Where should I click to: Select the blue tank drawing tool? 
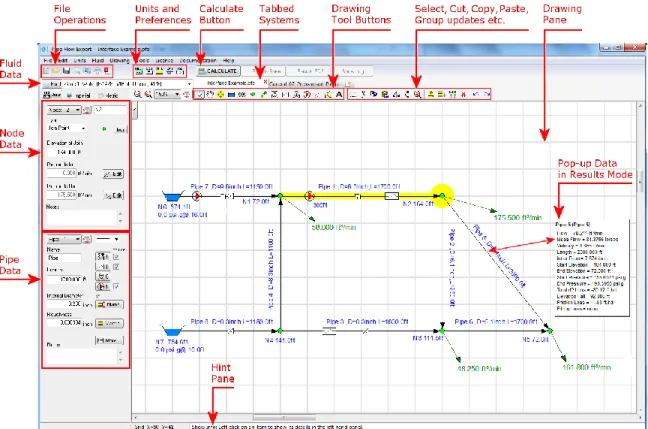[x=231, y=95]
